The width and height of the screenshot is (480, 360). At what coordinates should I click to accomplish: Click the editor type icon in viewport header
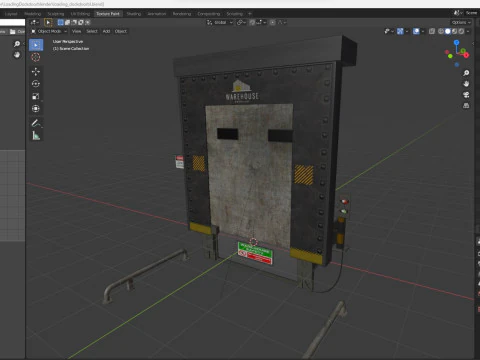[34, 22]
